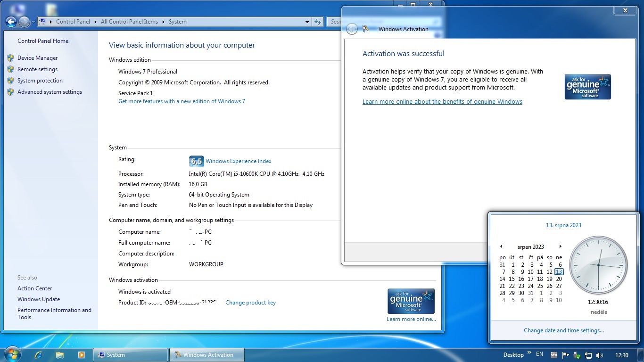This screenshot has height=362, width=644.
Task: Click the EN language indicator
Action: 540,354
